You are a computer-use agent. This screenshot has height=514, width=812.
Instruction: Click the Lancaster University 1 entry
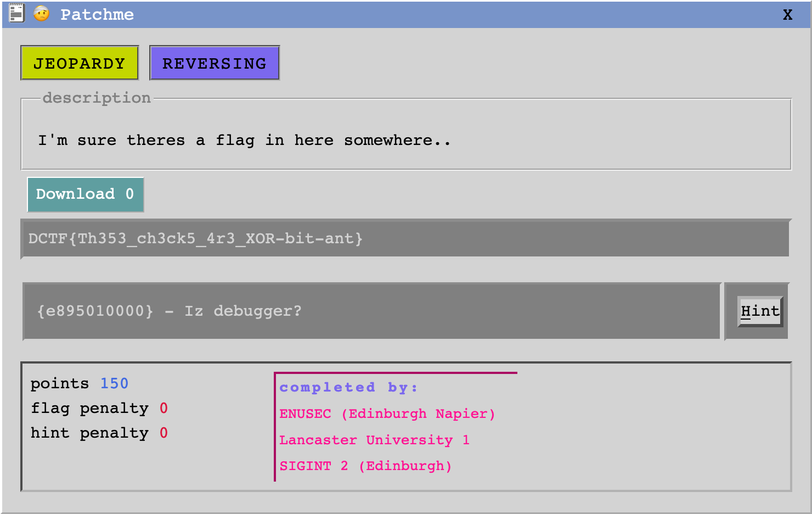[x=375, y=440]
